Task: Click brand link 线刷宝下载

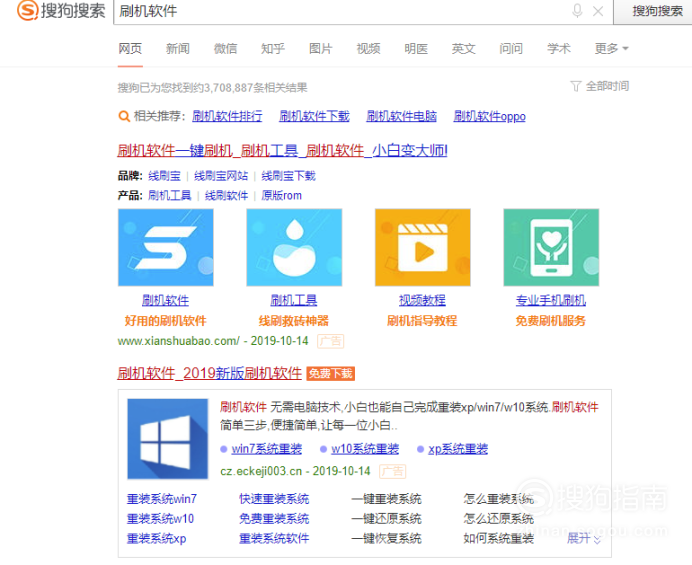Action: coord(289,176)
